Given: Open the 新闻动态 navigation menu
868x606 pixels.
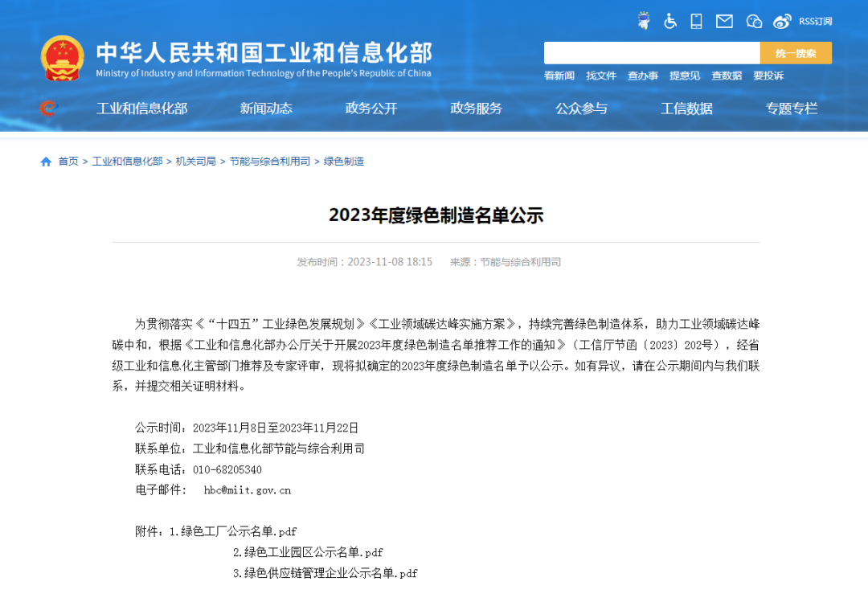Looking at the screenshot, I should [266, 109].
